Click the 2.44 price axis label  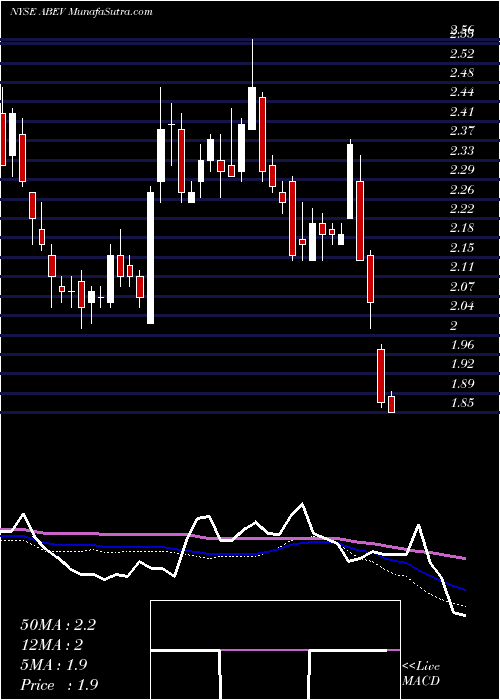click(x=462, y=92)
